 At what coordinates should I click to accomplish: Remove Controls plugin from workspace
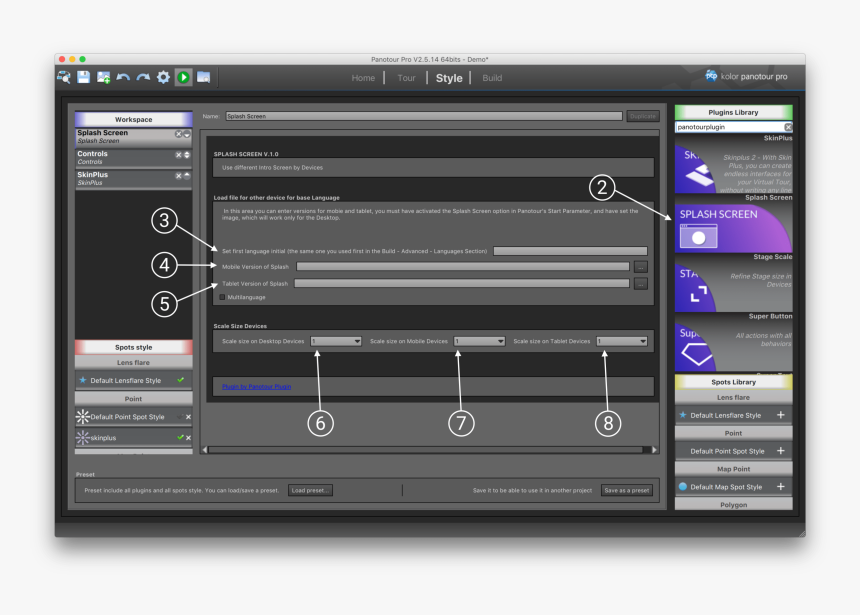point(178,155)
